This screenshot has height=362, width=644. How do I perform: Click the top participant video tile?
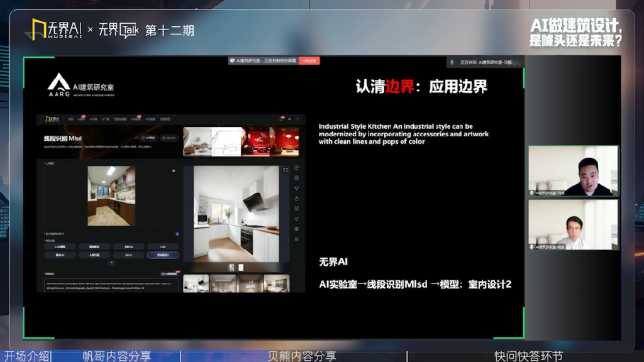574,171
